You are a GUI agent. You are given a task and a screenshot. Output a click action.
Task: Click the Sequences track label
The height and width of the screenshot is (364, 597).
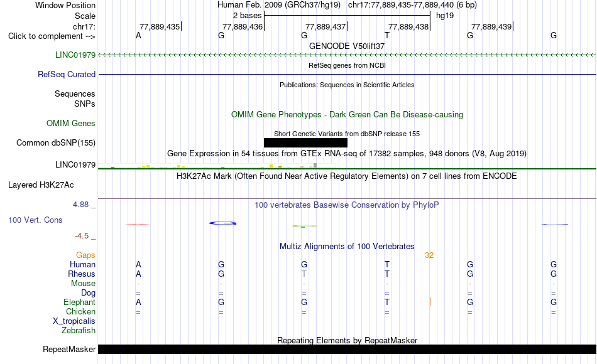tap(75, 94)
